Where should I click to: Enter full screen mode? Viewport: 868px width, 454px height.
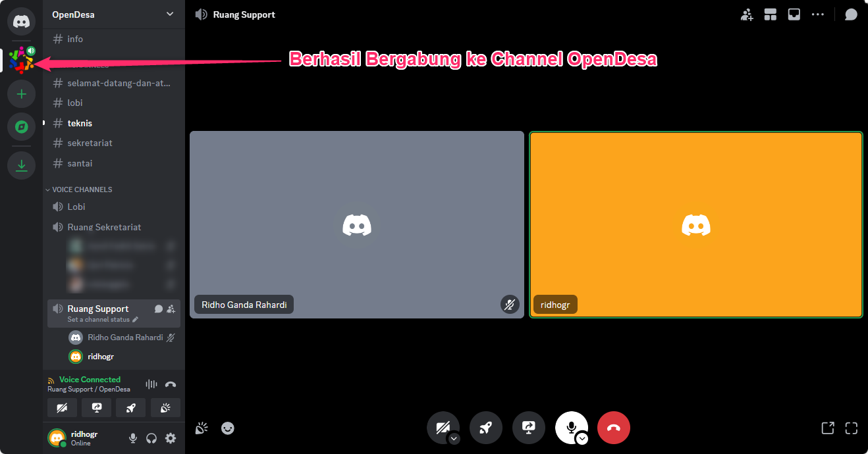click(851, 428)
